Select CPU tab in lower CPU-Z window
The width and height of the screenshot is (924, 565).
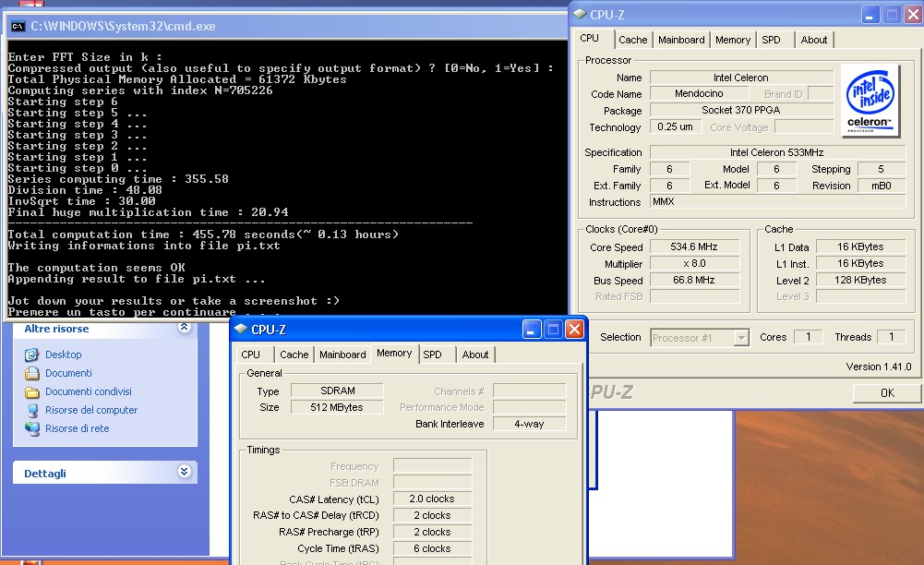[x=250, y=355]
